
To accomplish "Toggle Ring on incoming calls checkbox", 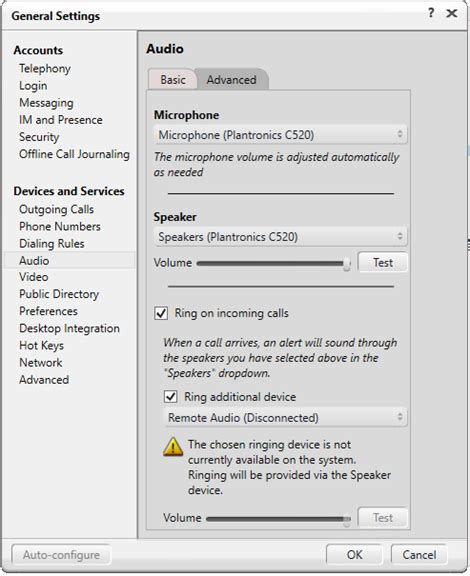I will (x=161, y=313).
